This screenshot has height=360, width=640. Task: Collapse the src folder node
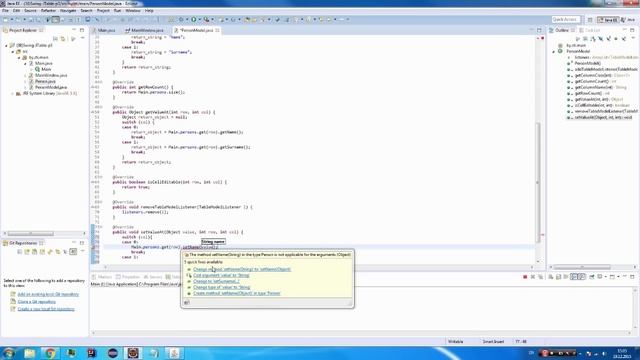click(x=13, y=52)
